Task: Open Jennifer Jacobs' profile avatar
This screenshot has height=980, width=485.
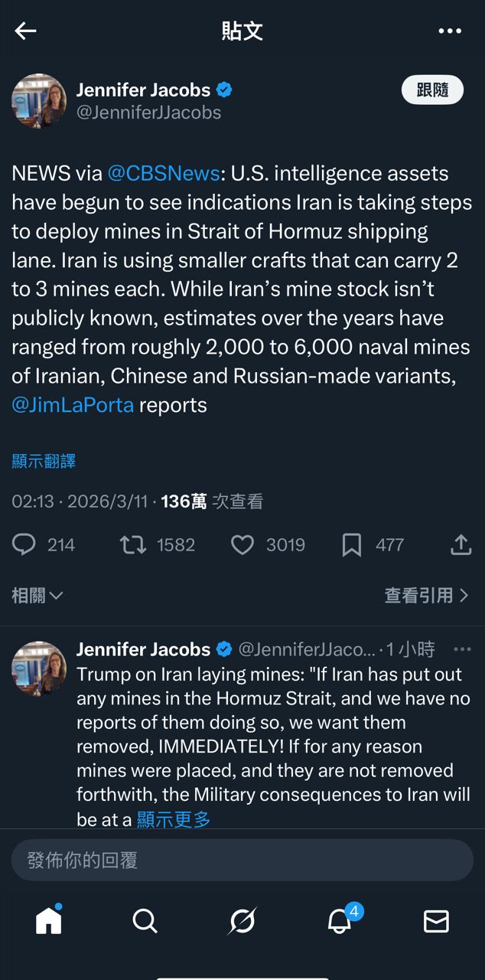Action: pos(39,101)
